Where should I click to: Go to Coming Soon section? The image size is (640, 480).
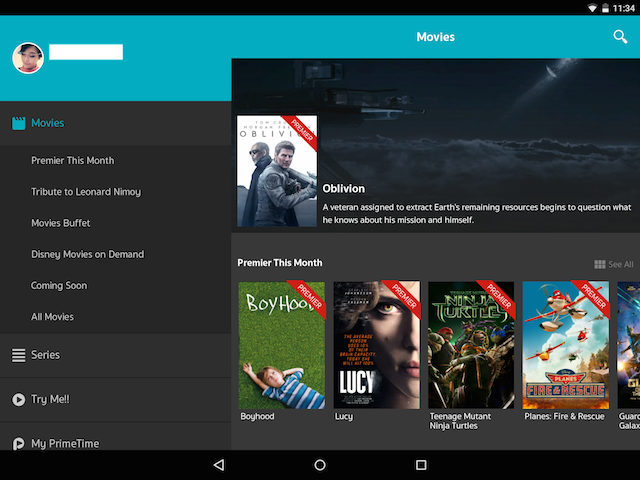click(x=58, y=286)
